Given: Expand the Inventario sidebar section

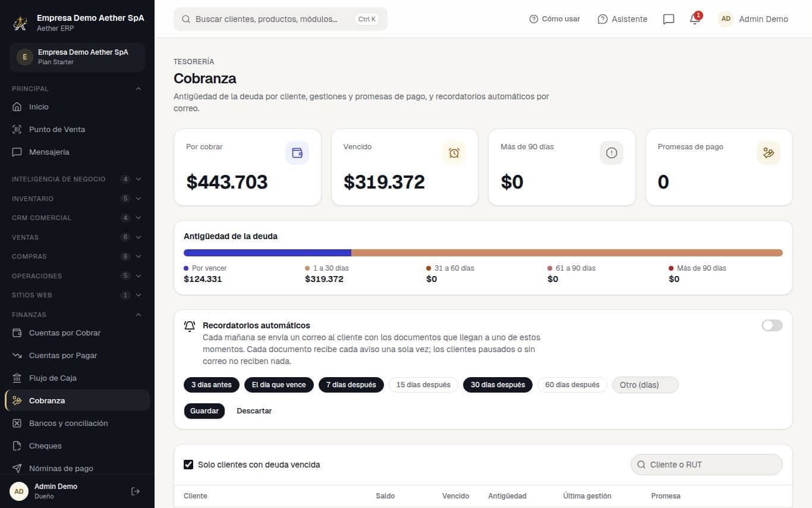Looking at the screenshot, I should tap(77, 199).
